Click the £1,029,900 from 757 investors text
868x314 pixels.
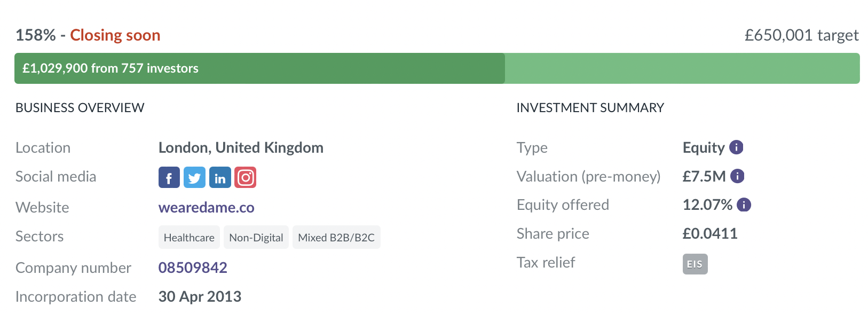111,68
